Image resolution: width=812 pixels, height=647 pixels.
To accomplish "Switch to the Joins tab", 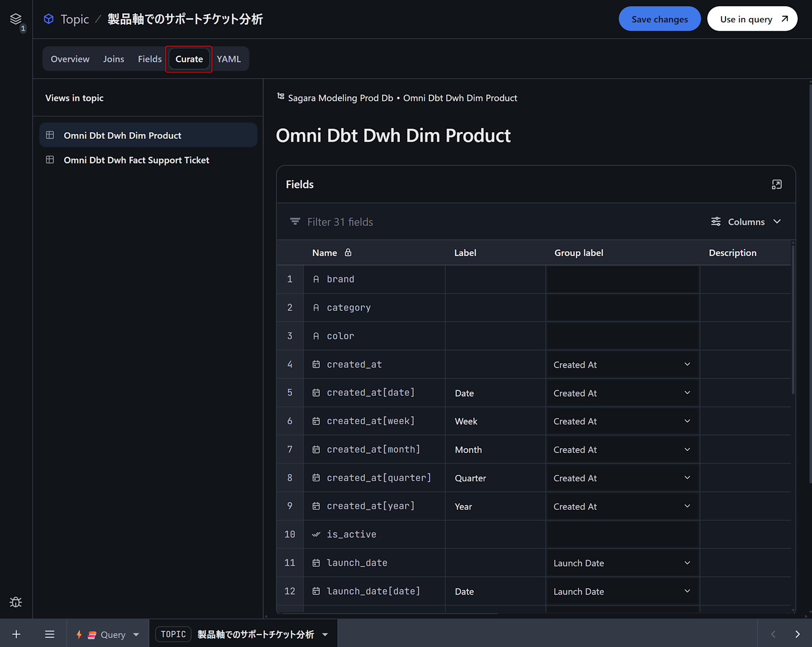I will [113, 59].
